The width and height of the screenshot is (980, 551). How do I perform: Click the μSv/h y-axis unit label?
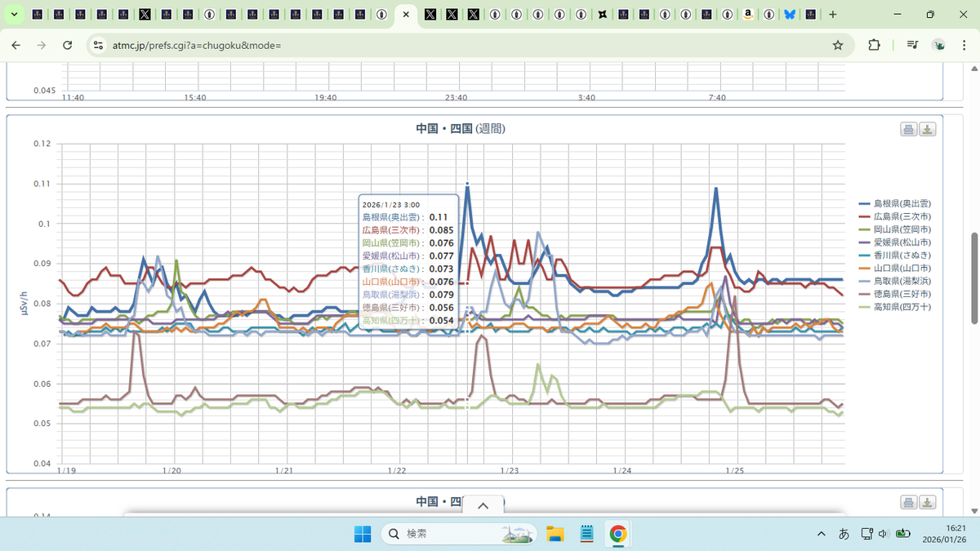24,304
